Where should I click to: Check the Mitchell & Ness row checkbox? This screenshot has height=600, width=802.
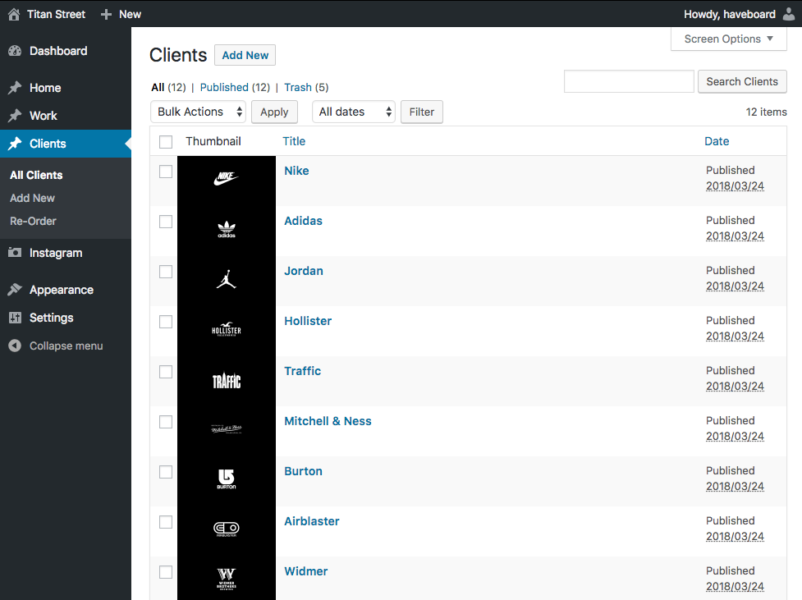point(166,422)
